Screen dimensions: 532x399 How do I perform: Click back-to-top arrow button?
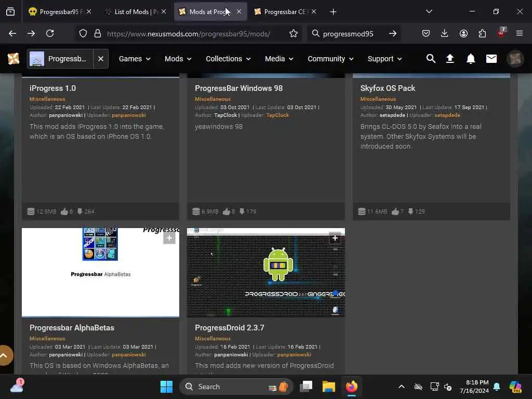coord(4,355)
